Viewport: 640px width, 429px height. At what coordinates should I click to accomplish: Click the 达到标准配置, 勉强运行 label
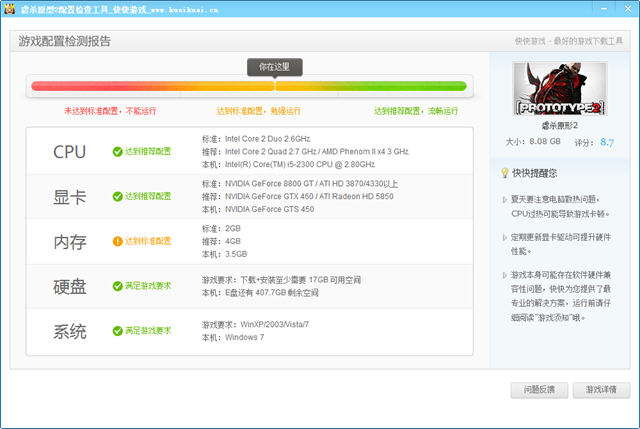pos(258,111)
